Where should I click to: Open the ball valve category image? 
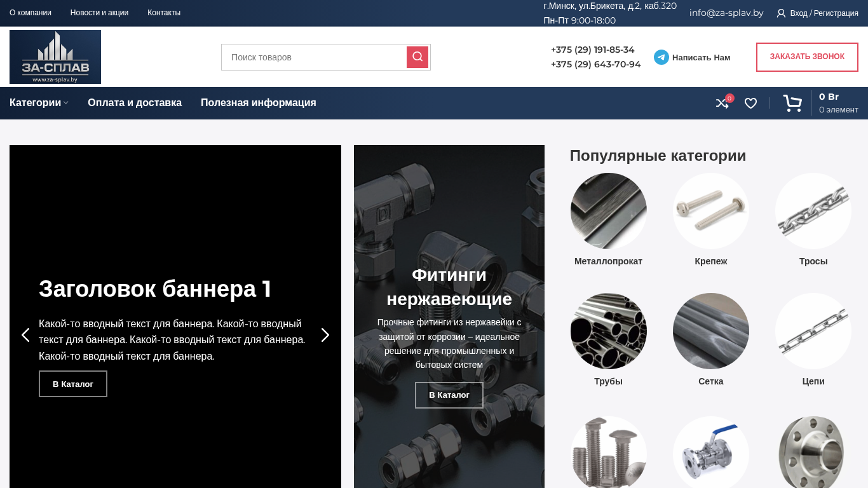point(711,452)
